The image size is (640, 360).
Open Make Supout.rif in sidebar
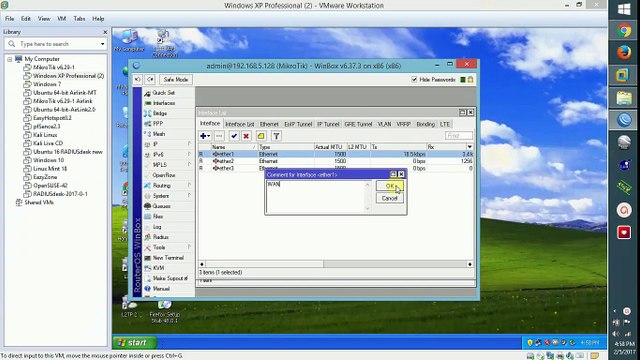[x=170, y=278]
